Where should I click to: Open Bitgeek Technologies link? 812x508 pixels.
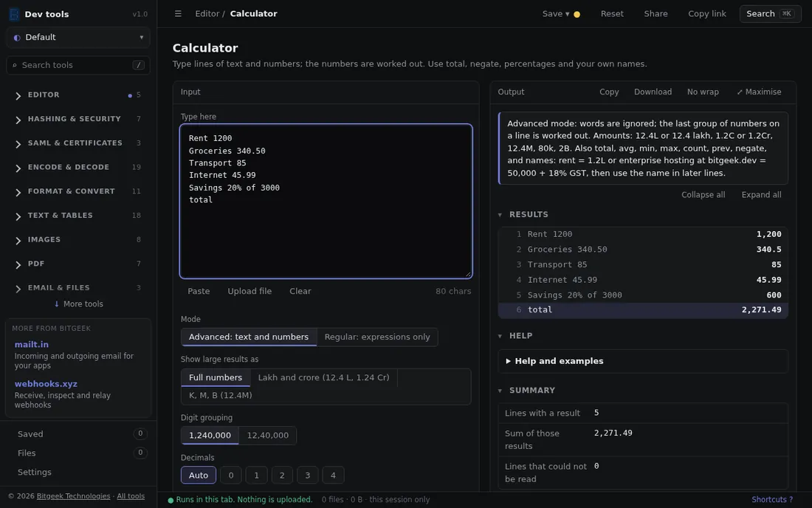pyautogui.click(x=73, y=497)
